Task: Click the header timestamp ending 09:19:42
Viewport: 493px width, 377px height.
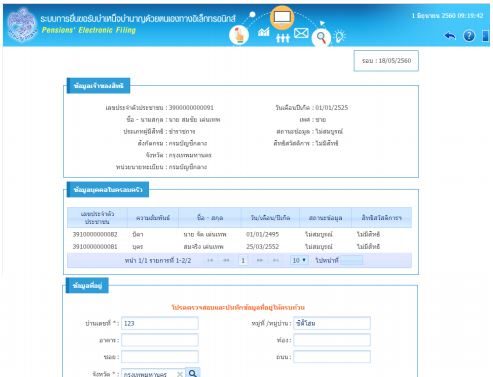Action: tap(447, 16)
